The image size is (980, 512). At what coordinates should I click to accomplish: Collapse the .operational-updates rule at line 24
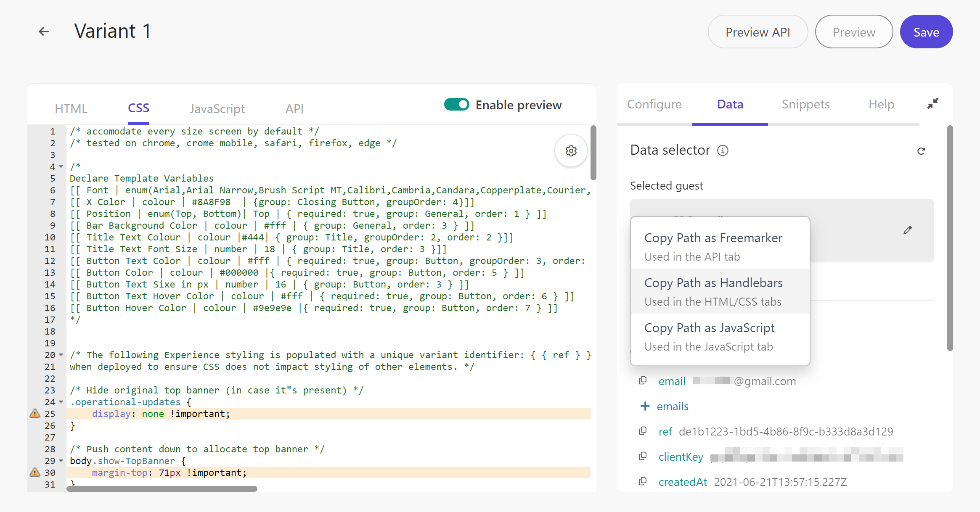[61, 402]
